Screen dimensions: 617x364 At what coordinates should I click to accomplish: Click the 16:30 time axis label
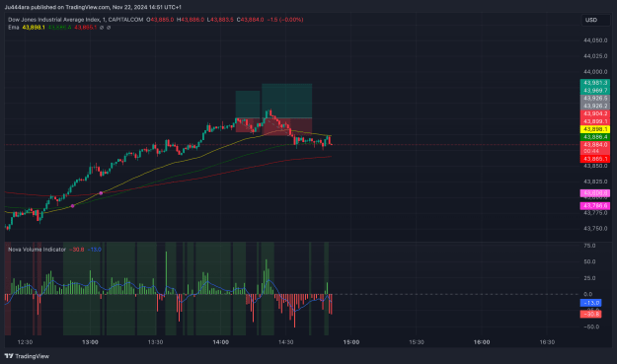tap(547, 342)
